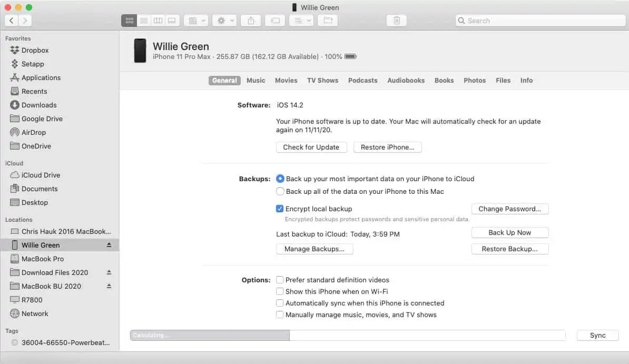Enable Show this iPhone when on Wi-Fi
This screenshot has width=629, height=364.
pos(280,291)
